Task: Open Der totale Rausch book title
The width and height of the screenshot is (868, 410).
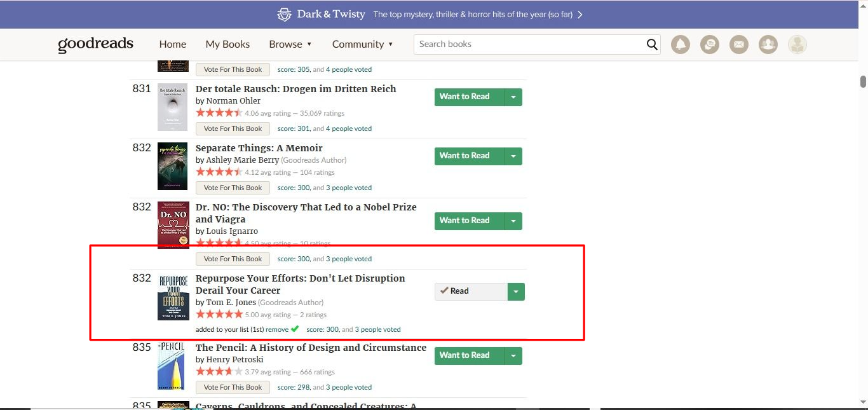Action: 295,89
